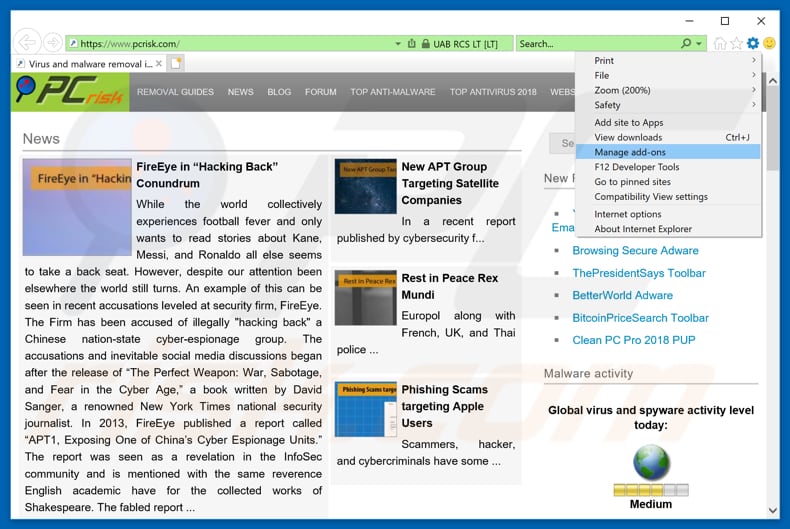This screenshot has height=529, width=790.
Task: Expand the File submenu
Action: pos(668,76)
